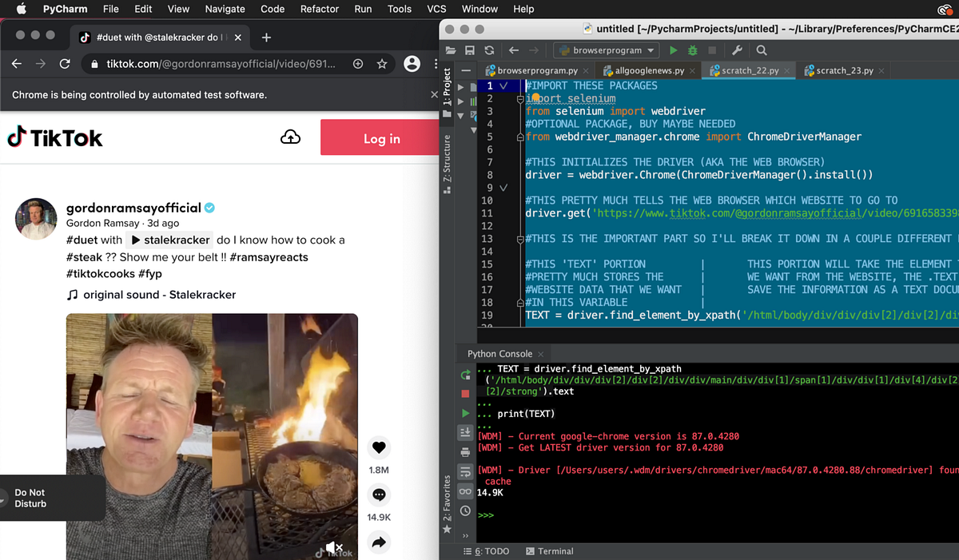Viewport: 959px width, 560px height.
Task: Start debugging using the bug icon
Action: coord(694,50)
